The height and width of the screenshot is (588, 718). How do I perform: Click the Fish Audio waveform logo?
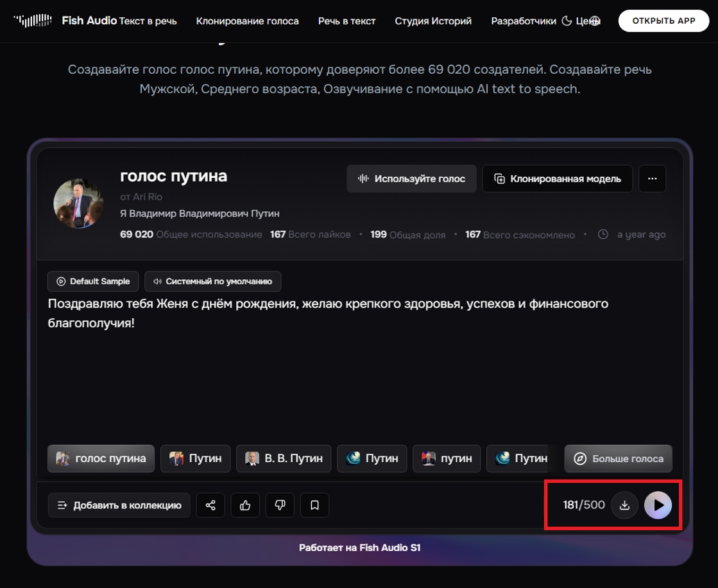click(33, 21)
